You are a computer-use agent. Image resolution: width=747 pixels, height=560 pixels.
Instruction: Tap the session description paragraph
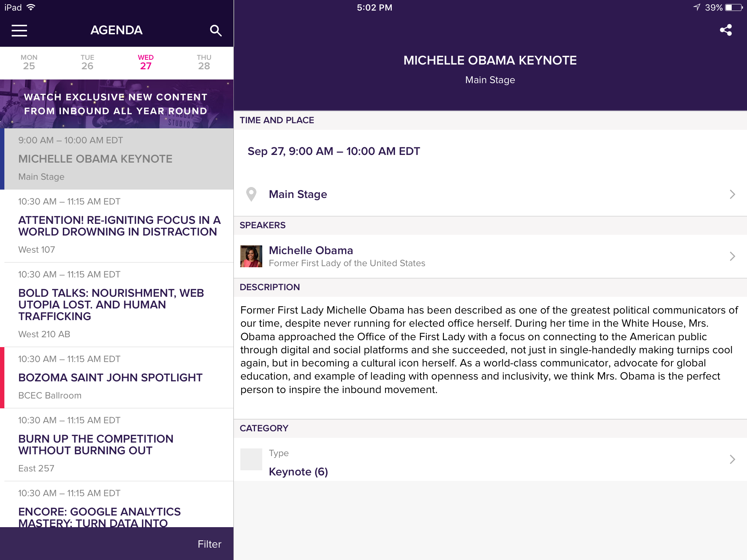coord(489,350)
